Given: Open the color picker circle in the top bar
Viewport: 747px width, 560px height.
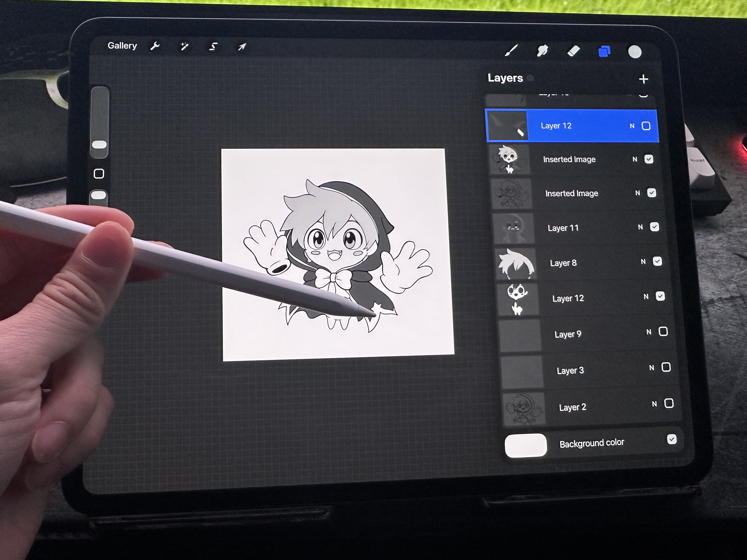Looking at the screenshot, I should 635,52.
